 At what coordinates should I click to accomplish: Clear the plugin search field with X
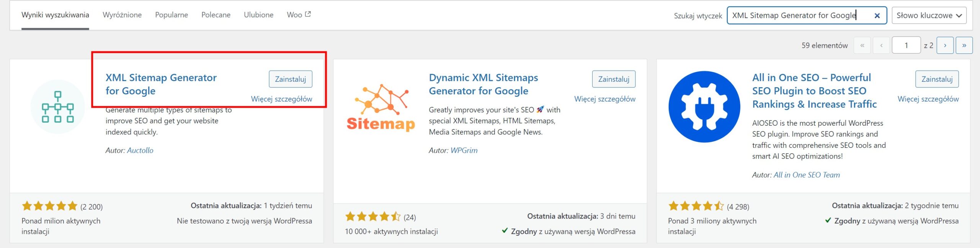click(877, 16)
